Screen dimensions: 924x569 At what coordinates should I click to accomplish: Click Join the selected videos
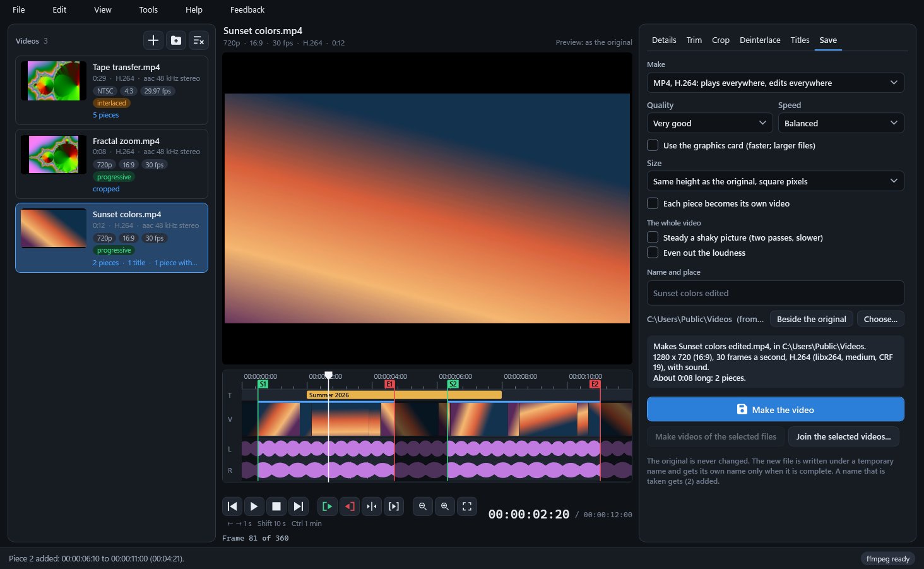(843, 436)
